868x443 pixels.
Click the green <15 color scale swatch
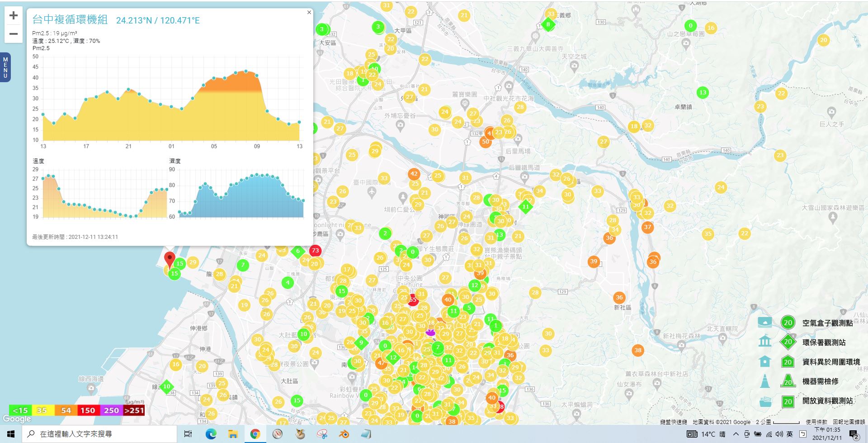coord(20,410)
